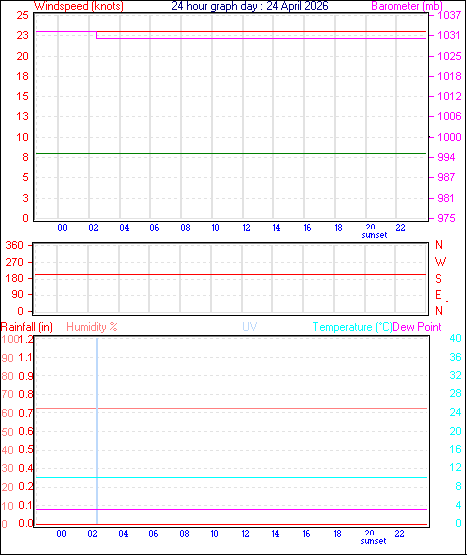
Task: Select the 5 value on the windspeed axis
Action: point(25,177)
